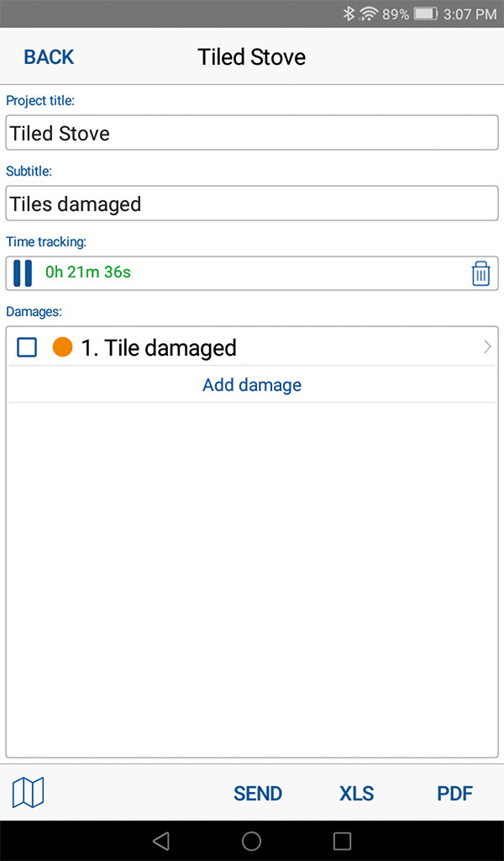504x861 pixels.
Task: Tap the Bluetooth status icon
Action: pyautogui.click(x=349, y=13)
